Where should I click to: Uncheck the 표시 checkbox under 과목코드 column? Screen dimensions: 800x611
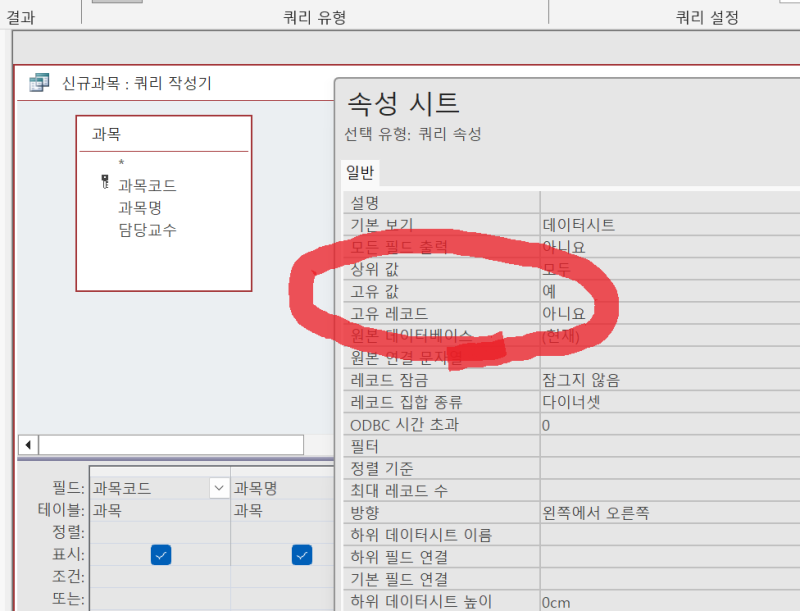pyautogui.click(x=161, y=555)
